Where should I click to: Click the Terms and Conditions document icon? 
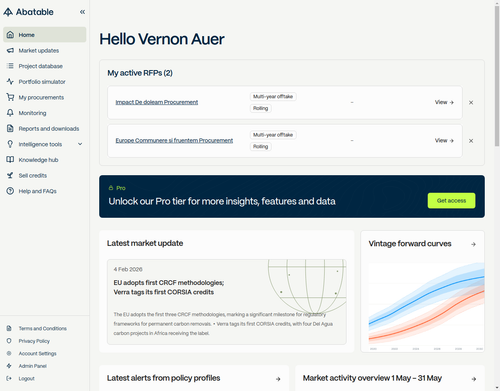tap(9, 328)
